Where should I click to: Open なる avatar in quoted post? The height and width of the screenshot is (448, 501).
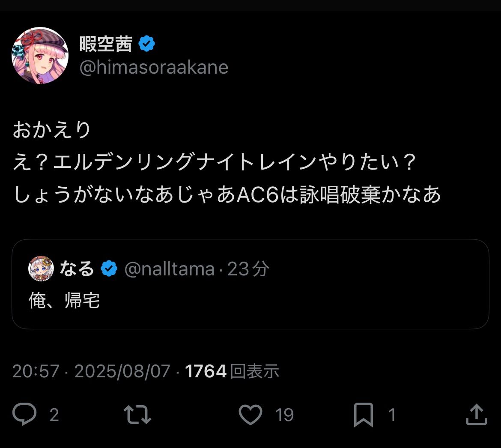pyautogui.click(x=41, y=269)
